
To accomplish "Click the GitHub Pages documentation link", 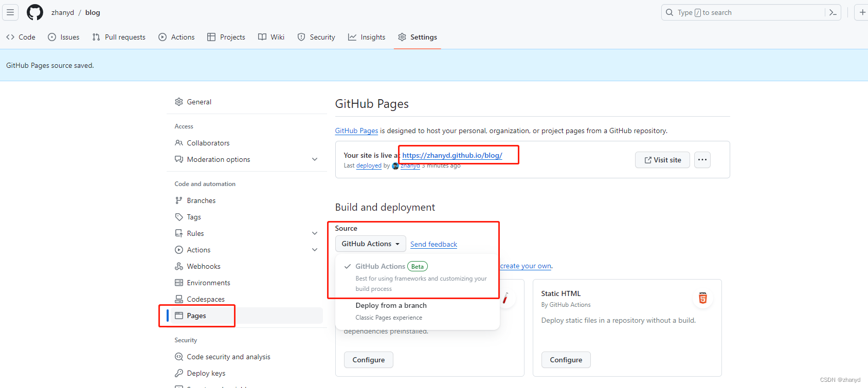I will [x=356, y=131].
